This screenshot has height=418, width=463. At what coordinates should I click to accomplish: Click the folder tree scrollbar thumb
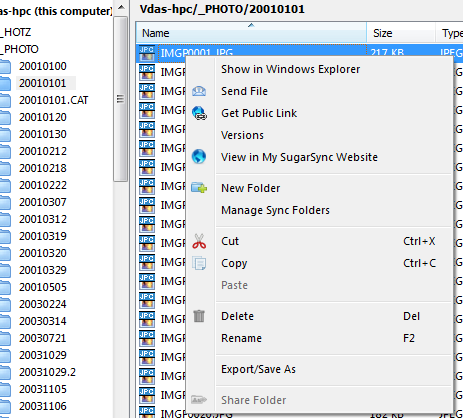[x=120, y=99]
